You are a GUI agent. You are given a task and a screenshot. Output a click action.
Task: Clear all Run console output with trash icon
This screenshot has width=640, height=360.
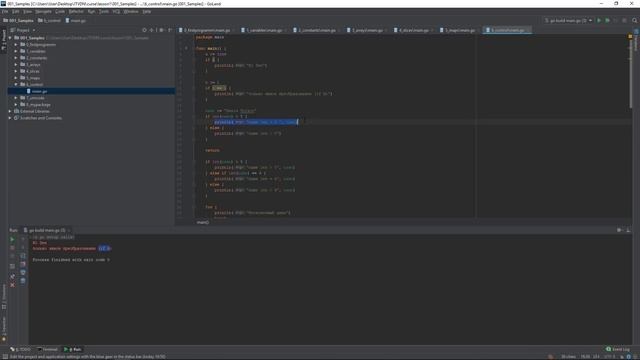pos(23,281)
